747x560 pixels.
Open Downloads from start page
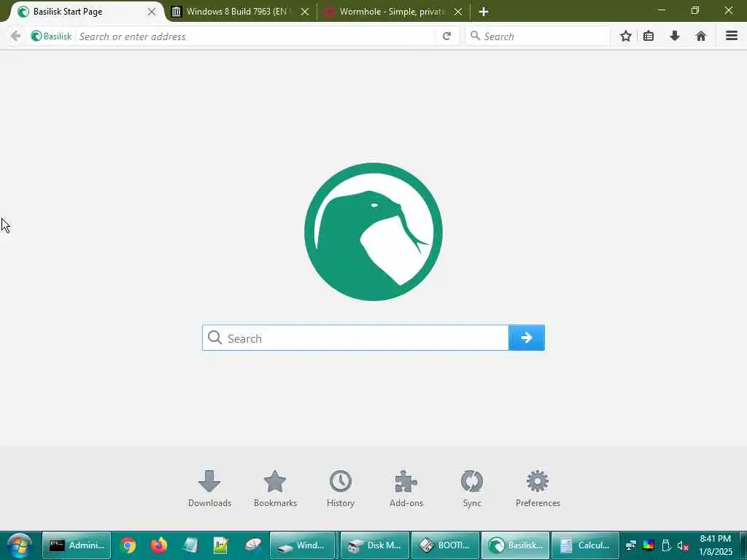tap(209, 489)
